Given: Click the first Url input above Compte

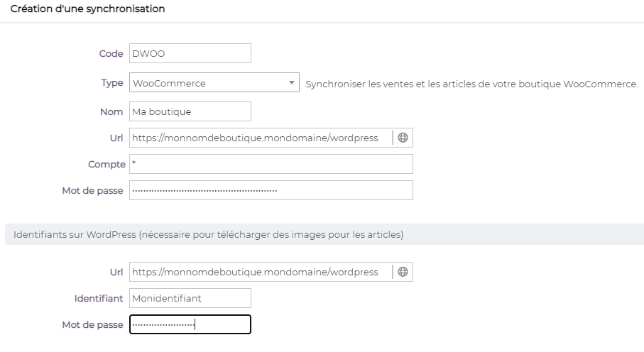Looking at the screenshot, I should coord(260,138).
